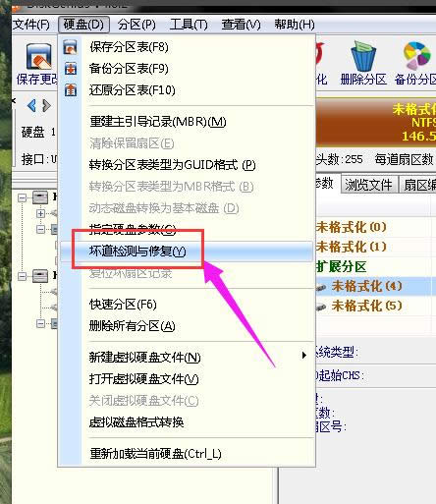Screen dimensions: 436x504
Task: Click the restore partition table icon in menu
Action: tap(71, 90)
